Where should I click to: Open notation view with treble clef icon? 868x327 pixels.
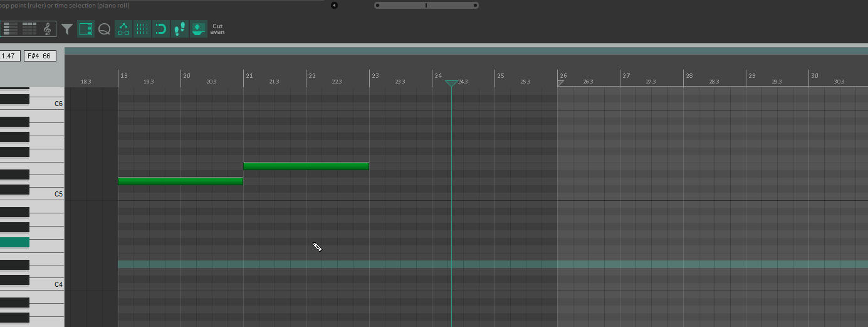coord(48,29)
